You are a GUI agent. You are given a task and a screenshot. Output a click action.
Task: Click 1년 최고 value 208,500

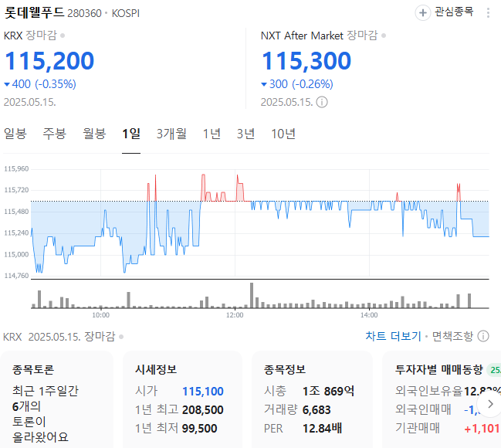[203, 410]
